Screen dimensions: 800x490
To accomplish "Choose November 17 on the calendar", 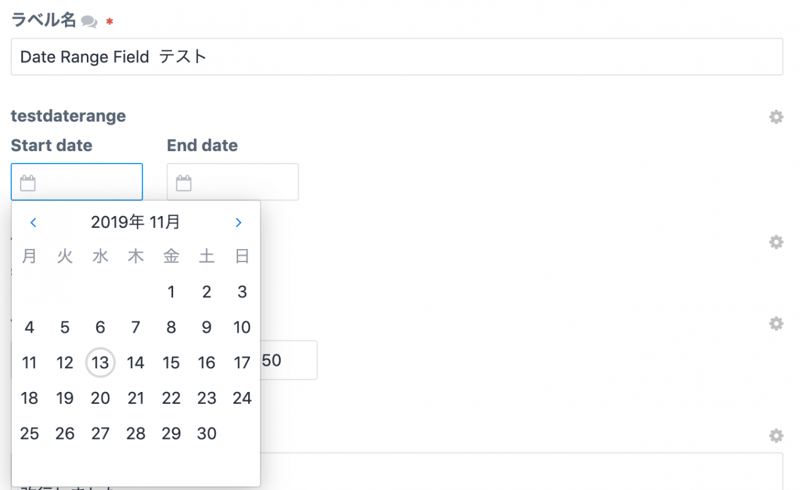I will tap(242, 363).
